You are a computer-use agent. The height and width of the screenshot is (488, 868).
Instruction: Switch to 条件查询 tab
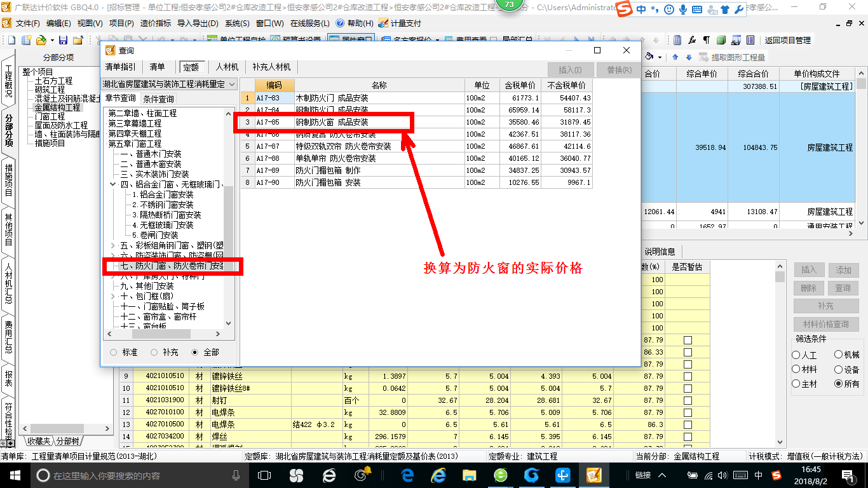pyautogui.click(x=158, y=99)
